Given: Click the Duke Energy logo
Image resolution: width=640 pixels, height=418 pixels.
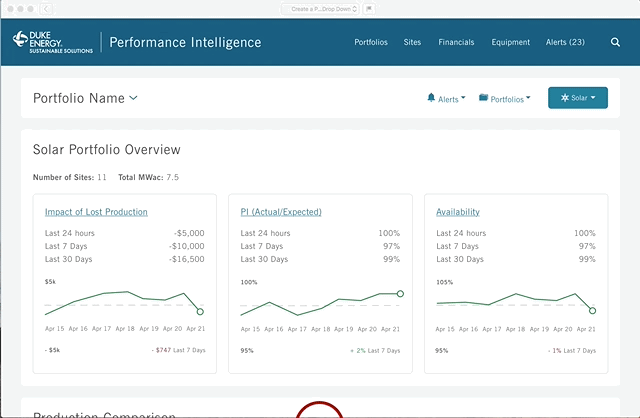Looking at the screenshot, I should pos(53,42).
